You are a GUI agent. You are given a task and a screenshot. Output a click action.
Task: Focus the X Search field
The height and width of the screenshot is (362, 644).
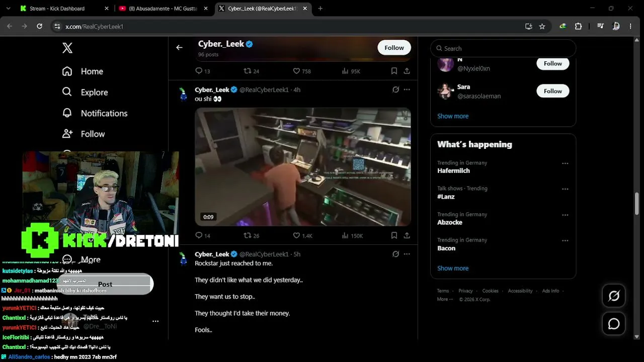503,48
